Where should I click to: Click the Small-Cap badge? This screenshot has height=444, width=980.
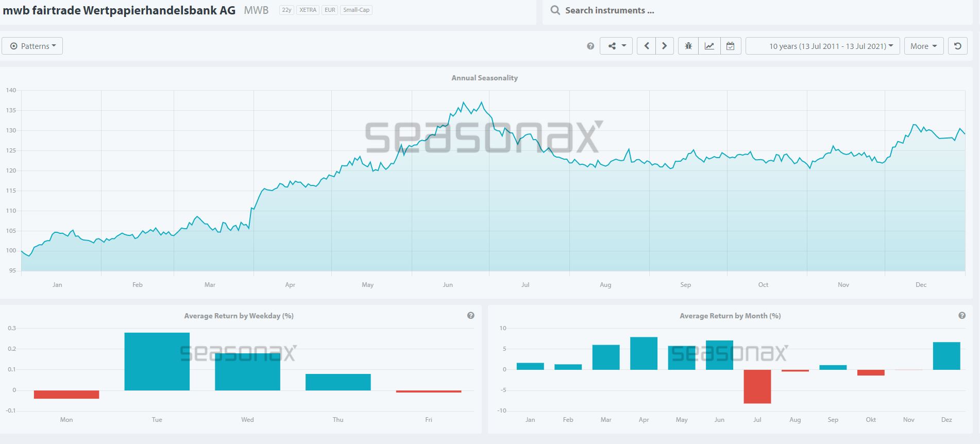coord(357,10)
